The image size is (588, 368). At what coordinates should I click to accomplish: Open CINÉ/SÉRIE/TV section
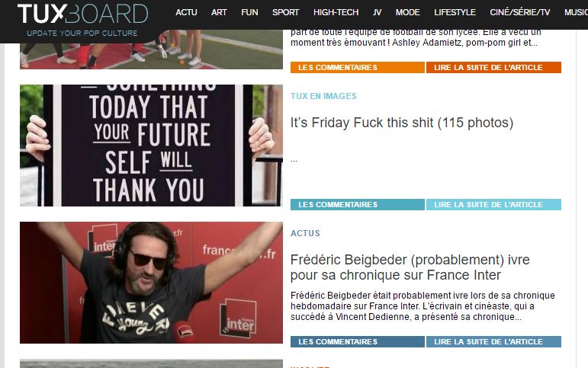520,12
